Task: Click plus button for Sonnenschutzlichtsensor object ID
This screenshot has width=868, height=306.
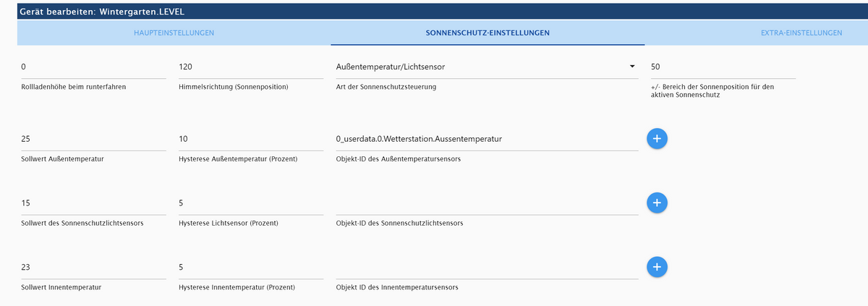Action: pyautogui.click(x=657, y=203)
